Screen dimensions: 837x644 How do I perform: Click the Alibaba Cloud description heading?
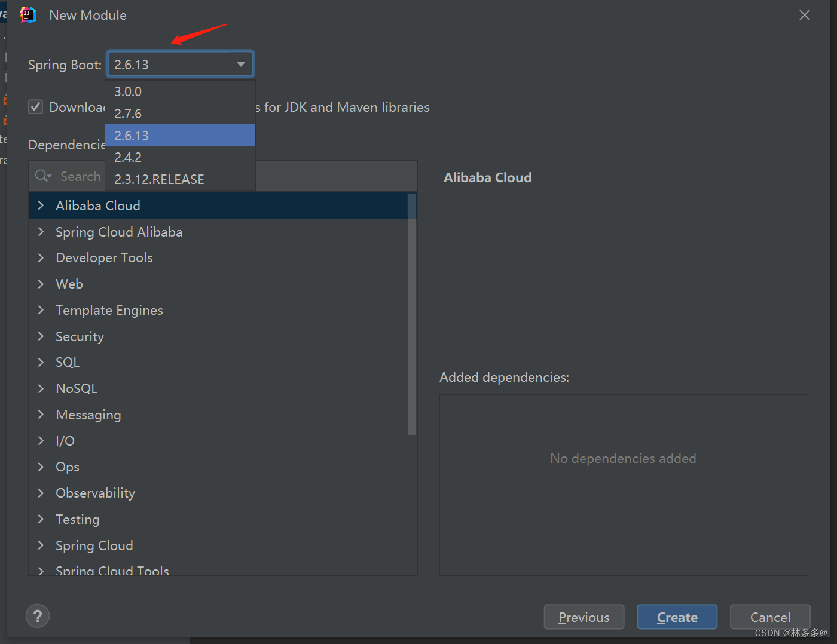(x=488, y=177)
